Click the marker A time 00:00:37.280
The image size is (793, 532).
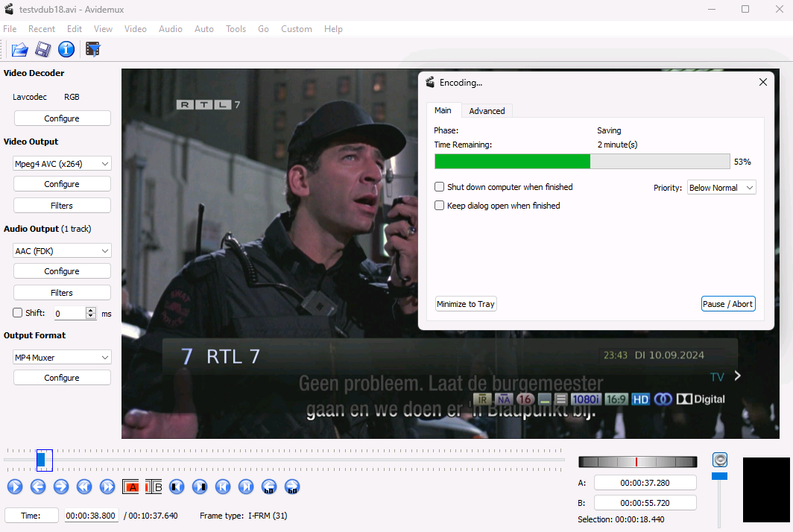[x=645, y=483]
